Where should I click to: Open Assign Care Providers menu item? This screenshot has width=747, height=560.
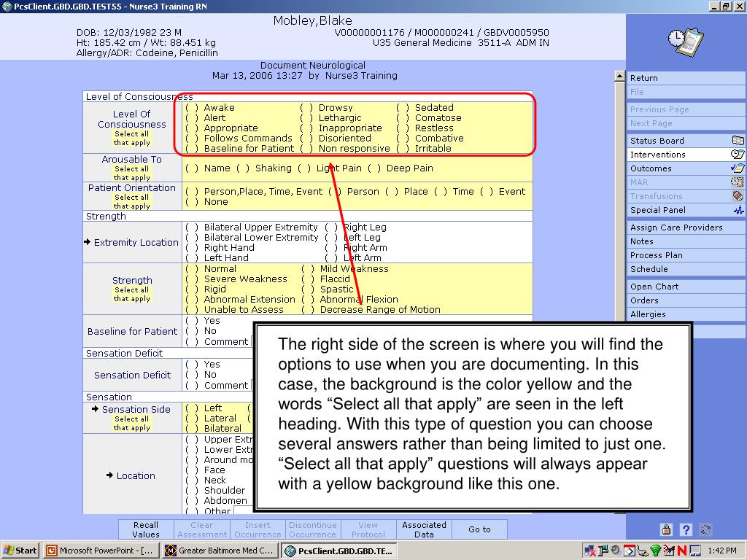(685, 227)
